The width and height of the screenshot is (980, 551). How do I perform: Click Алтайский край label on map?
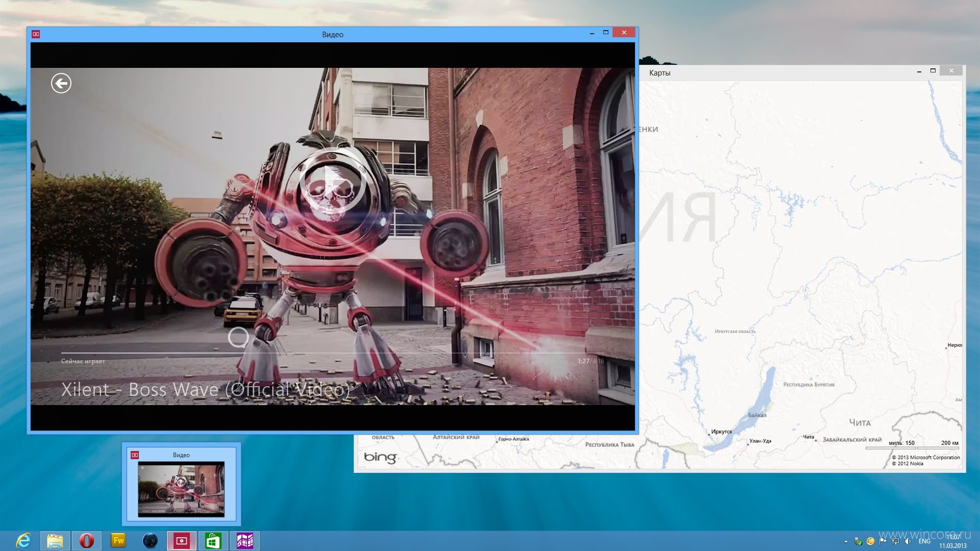[x=456, y=437]
